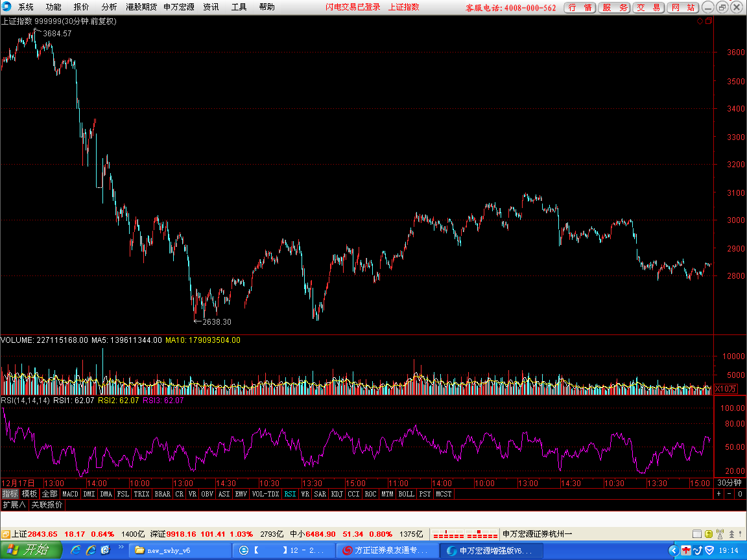Launch second Internet Explorer quick-launch icon
The height and width of the screenshot is (560, 747).
click(91, 550)
